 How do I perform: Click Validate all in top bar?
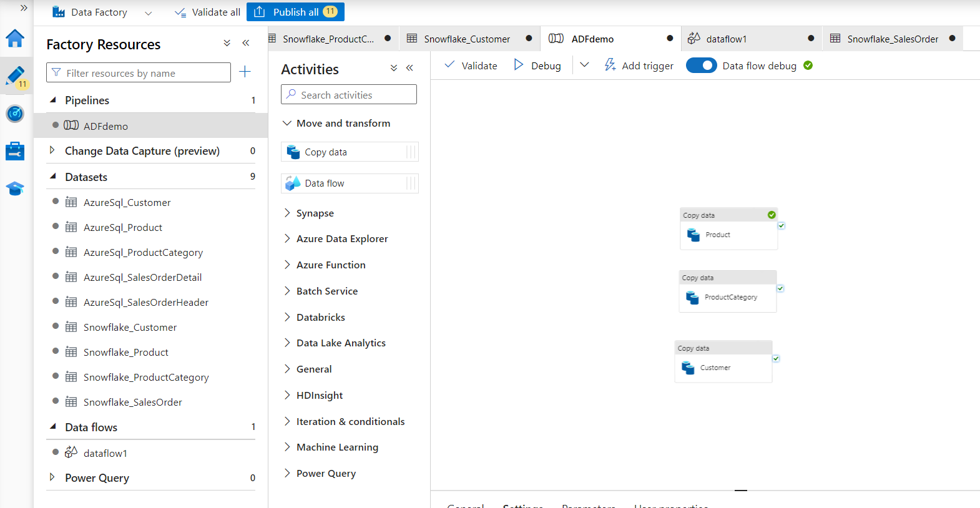208,12
